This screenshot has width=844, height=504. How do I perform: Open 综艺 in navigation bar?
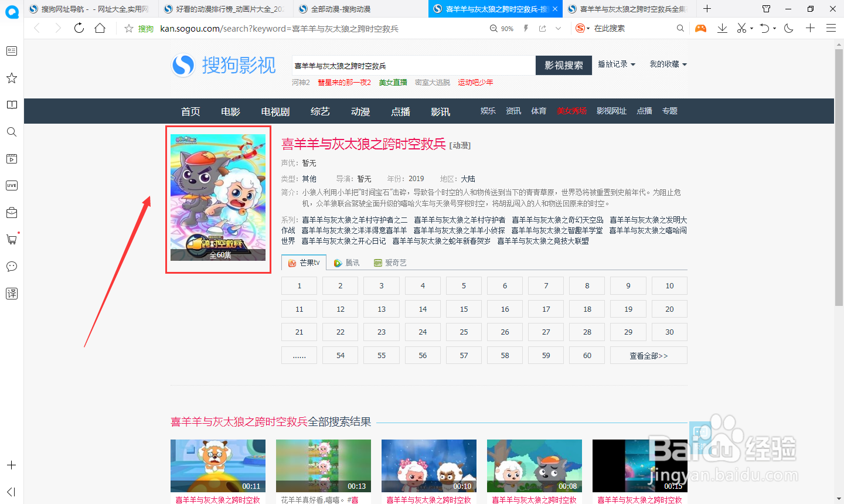[x=320, y=111]
